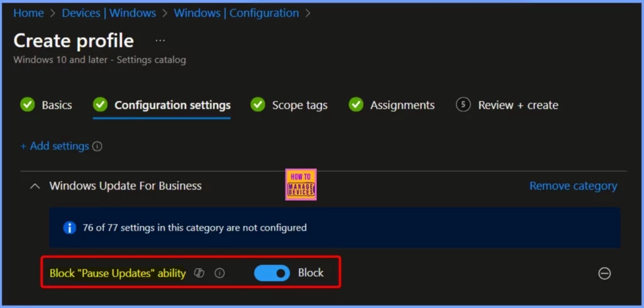644x308 pixels.
Task: Open info tooltip for Block Pause Updates
Action: (x=219, y=273)
